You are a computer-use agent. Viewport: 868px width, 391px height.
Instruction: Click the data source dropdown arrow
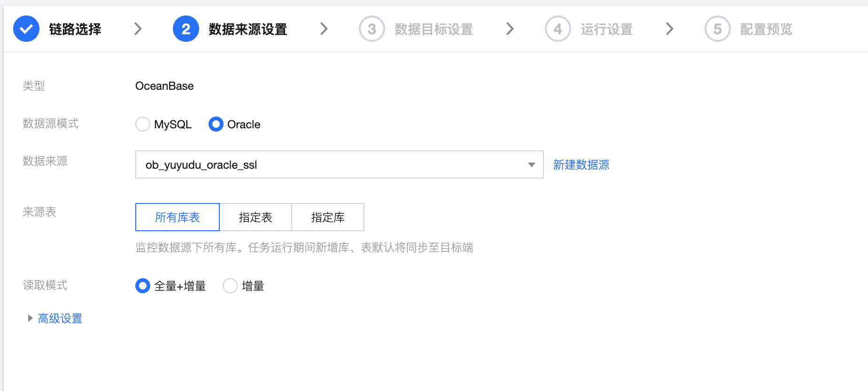pyautogui.click(x=532, y=165)
